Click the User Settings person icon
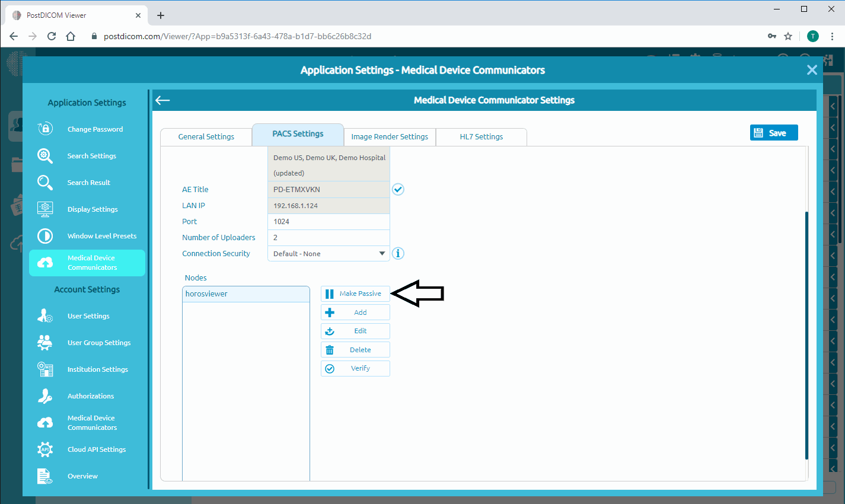This screenshot has width=845, height=504. point(45,315)
